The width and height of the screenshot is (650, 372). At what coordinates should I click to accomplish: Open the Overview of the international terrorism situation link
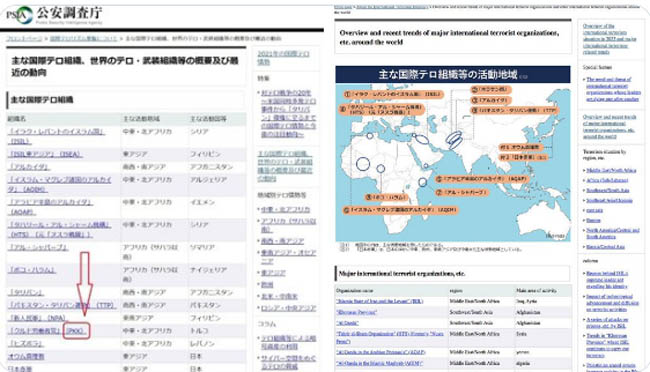(x=609, y=39)
